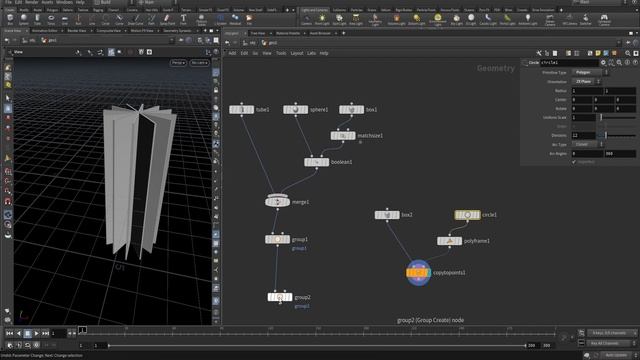Select the merge1 node
Image resolution: width=640 pixels, height=360 pixels.
278,202
